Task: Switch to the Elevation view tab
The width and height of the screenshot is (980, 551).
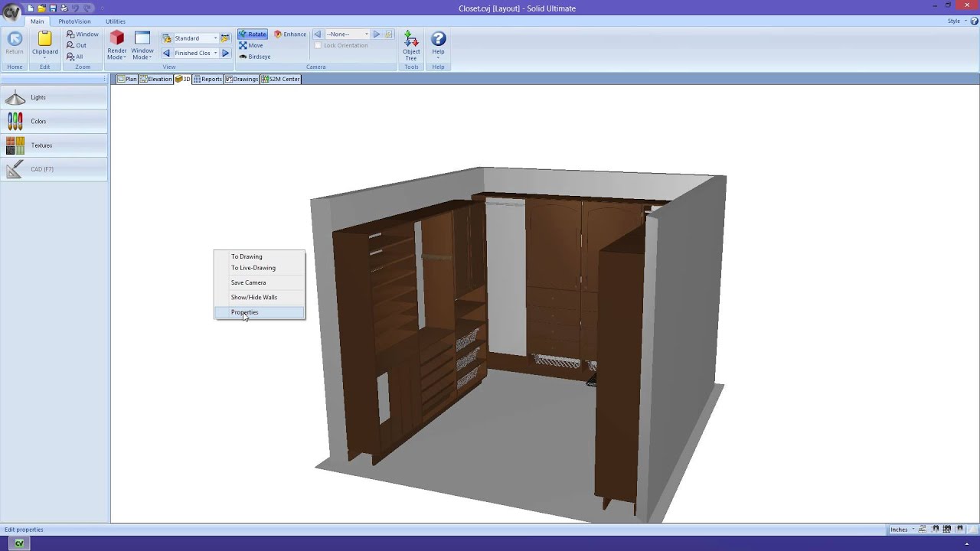Action: click(155, 79)
